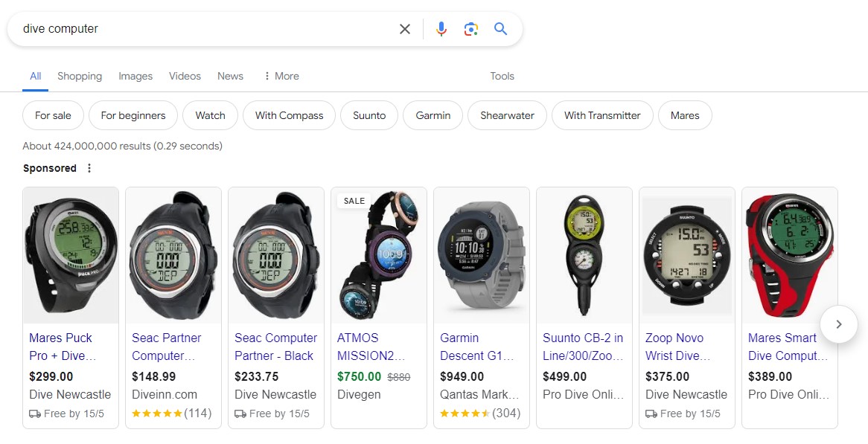Open the Mares Puck Pro product image
Screen dimensions: 868x444
[71, 255]
